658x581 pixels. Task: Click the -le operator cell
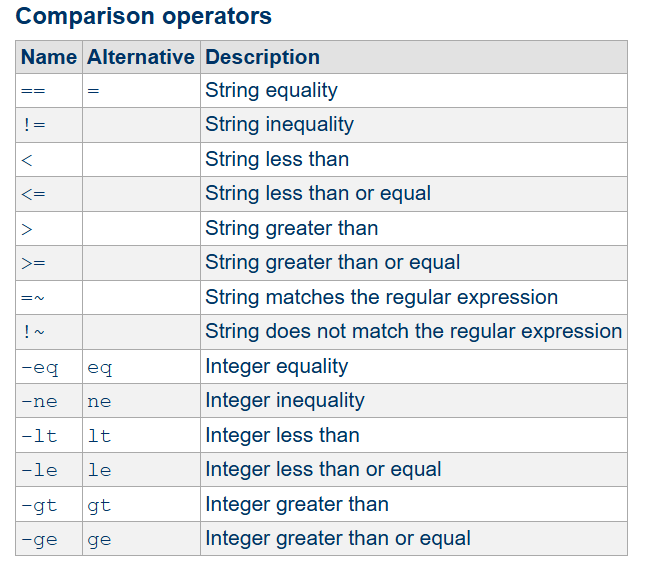pyautogui.click(x=39, y=470)
